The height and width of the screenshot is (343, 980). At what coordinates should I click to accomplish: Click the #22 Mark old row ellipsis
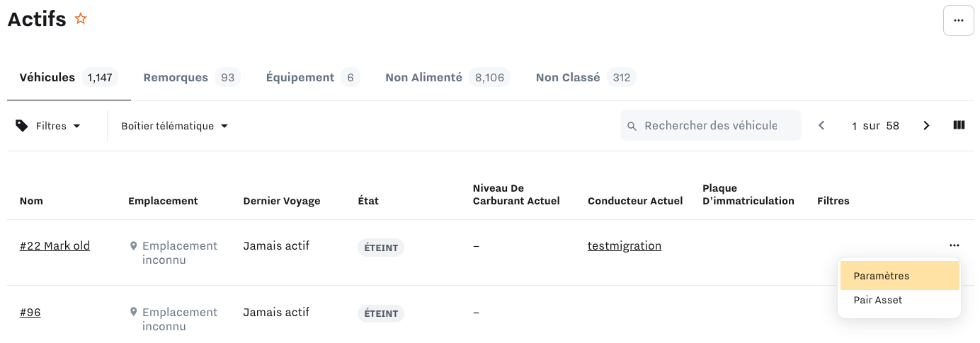954,245
